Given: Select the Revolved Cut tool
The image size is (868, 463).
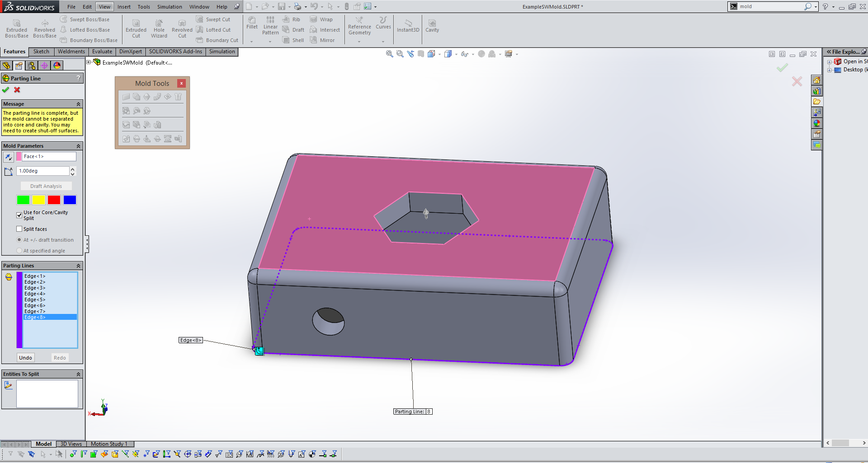Looking at the screenshot, I should click(182, 29).
